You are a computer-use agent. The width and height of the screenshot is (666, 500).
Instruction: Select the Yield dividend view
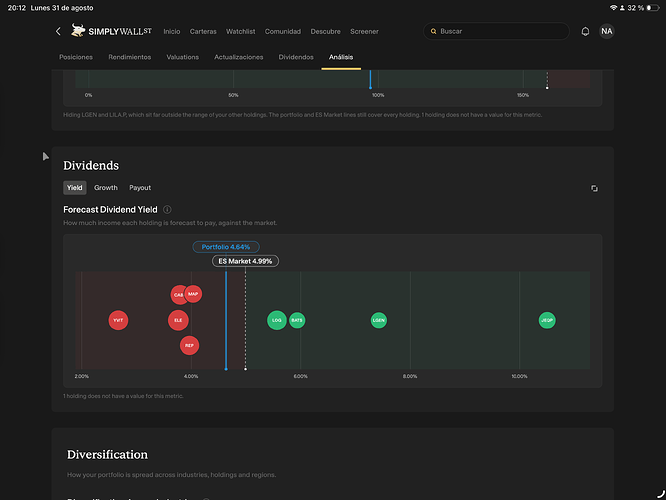click(75, 188)
